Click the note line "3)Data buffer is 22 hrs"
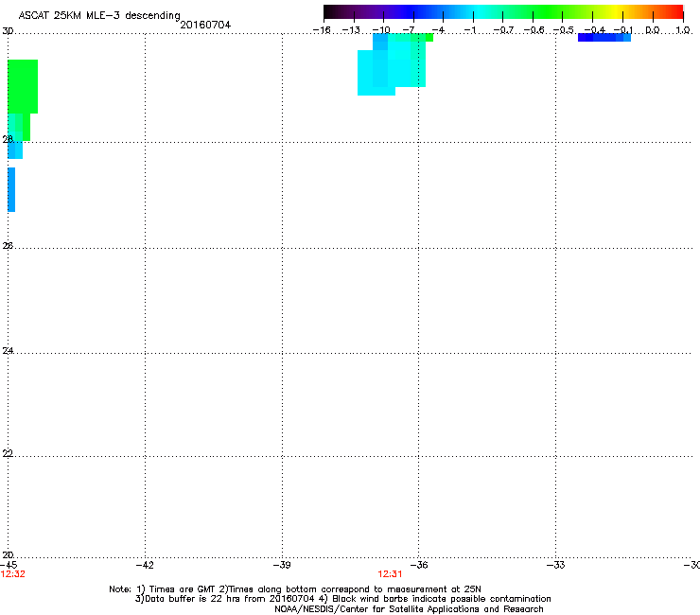Image resolution: width=700 pixels, height=615 pixels. [342, 599]
